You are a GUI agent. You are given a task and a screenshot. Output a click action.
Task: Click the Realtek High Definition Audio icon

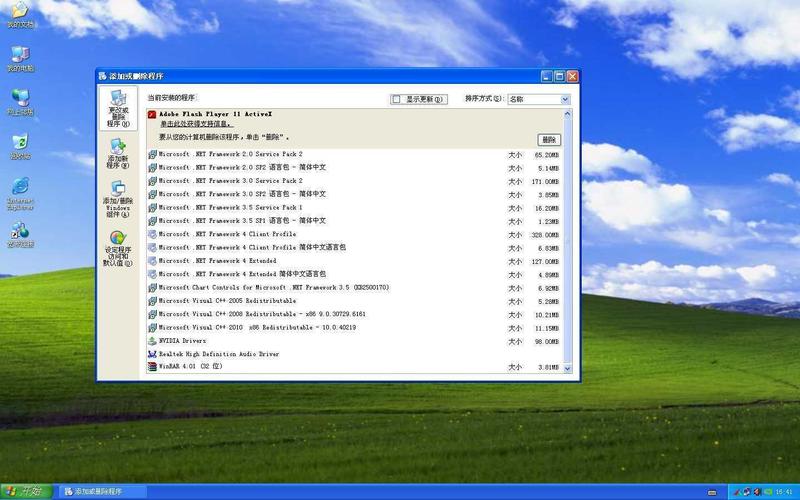click(x=152, y=354)
